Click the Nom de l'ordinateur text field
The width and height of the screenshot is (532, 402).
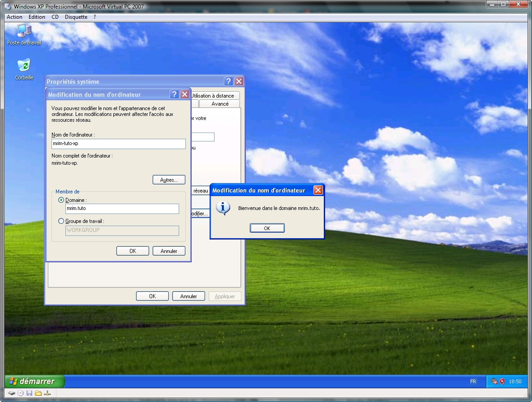click(x=119, y=144)
